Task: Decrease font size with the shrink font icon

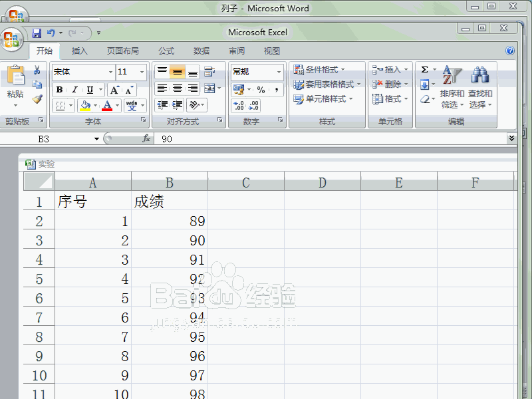Action: 129,90
